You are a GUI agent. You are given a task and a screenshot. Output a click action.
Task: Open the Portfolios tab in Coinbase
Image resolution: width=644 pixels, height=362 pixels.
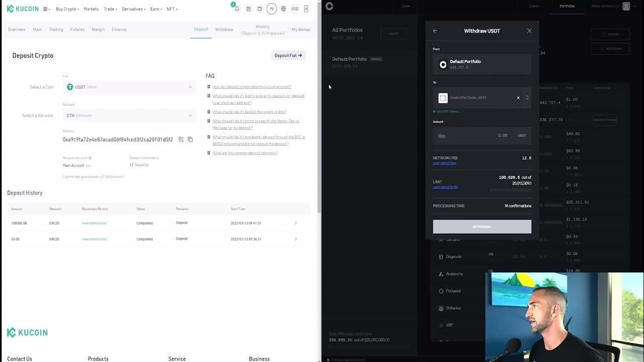coord(567,6)
